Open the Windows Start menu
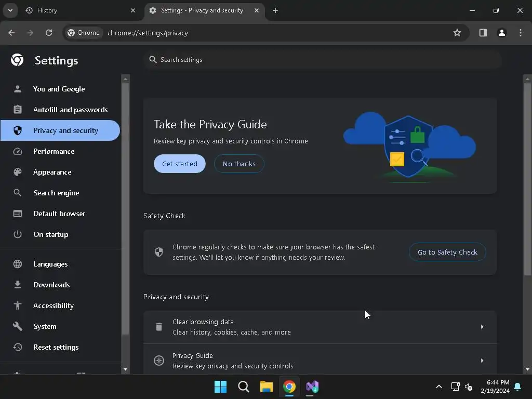The width and height of the screenshot is (532, 399). coord(220,387)
